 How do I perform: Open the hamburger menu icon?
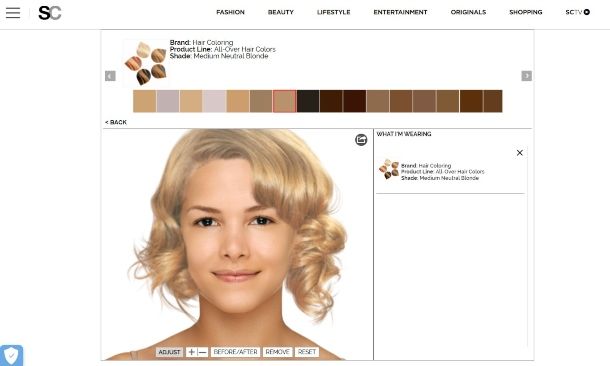(13, 12)
